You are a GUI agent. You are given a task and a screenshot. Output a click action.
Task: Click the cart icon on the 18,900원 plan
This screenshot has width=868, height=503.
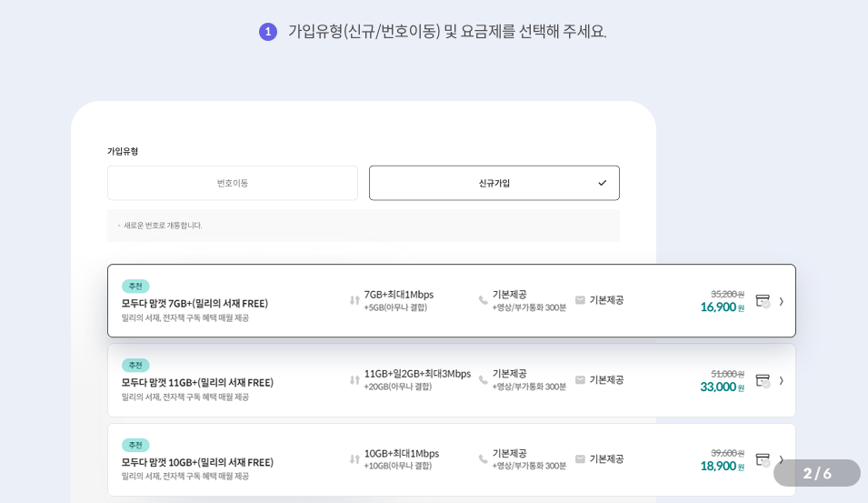point(763,459)
